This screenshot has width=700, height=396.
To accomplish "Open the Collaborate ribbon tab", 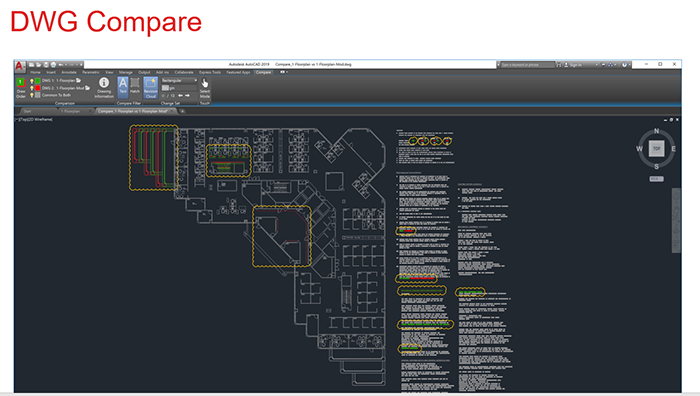I will (183, 72).
